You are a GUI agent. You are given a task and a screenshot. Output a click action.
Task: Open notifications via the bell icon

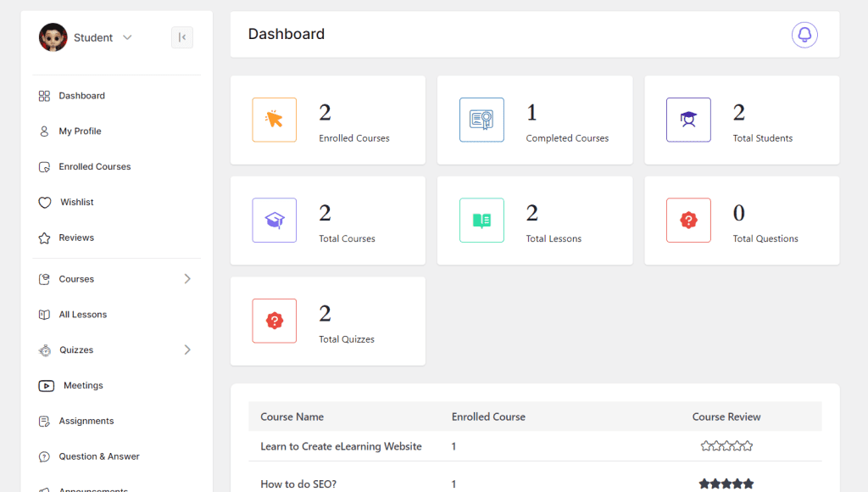click(x=804, y=35)
